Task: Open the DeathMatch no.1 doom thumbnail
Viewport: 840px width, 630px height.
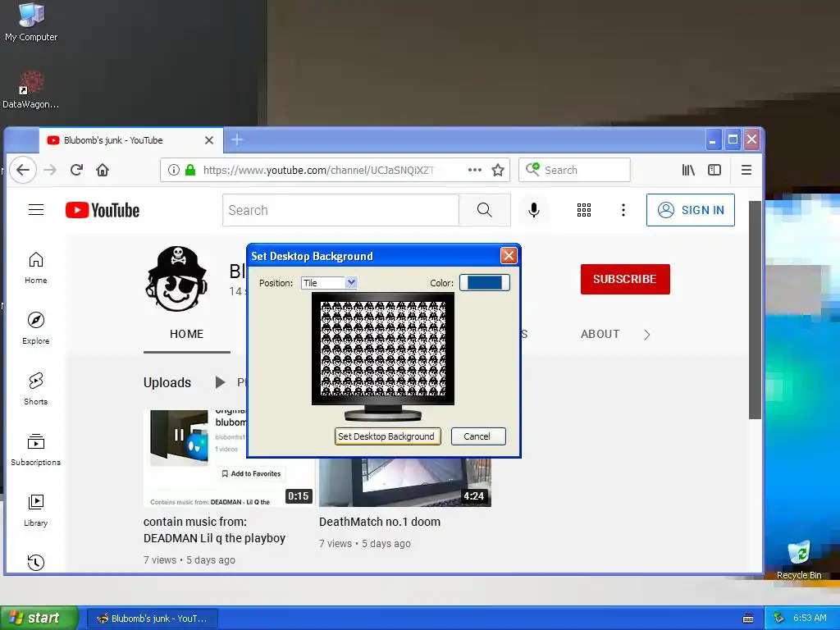Action: coord(405,482)
